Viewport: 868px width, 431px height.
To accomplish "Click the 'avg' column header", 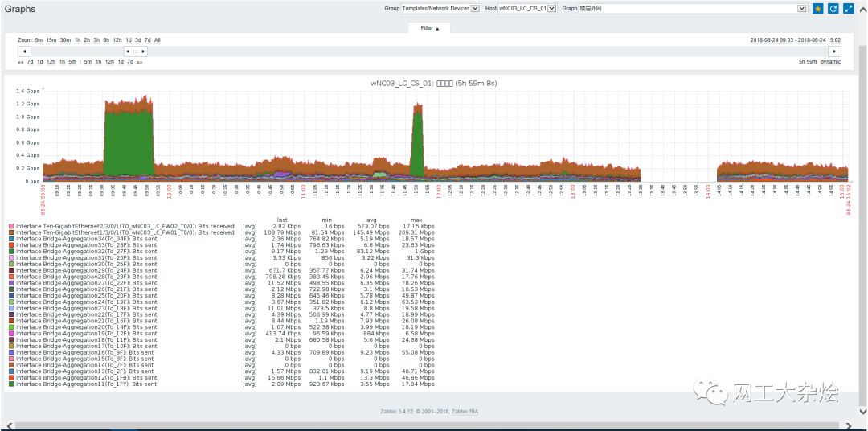I will [371, 220].
